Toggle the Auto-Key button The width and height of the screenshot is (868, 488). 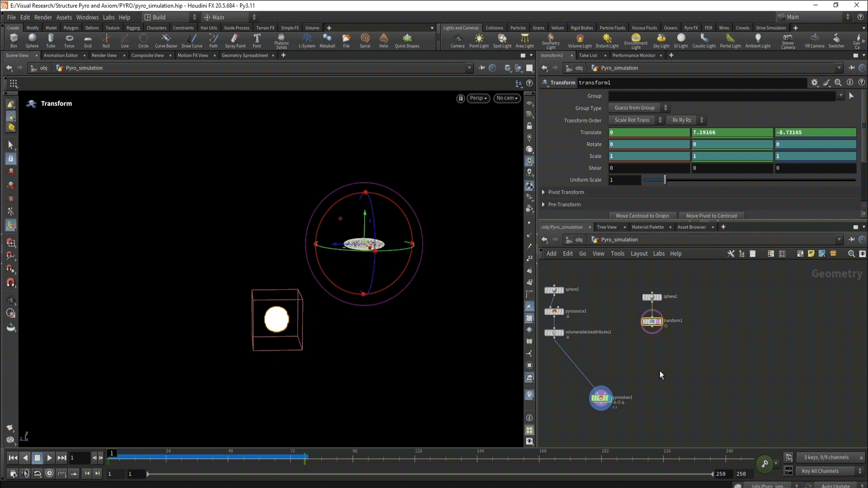point(764,464)
